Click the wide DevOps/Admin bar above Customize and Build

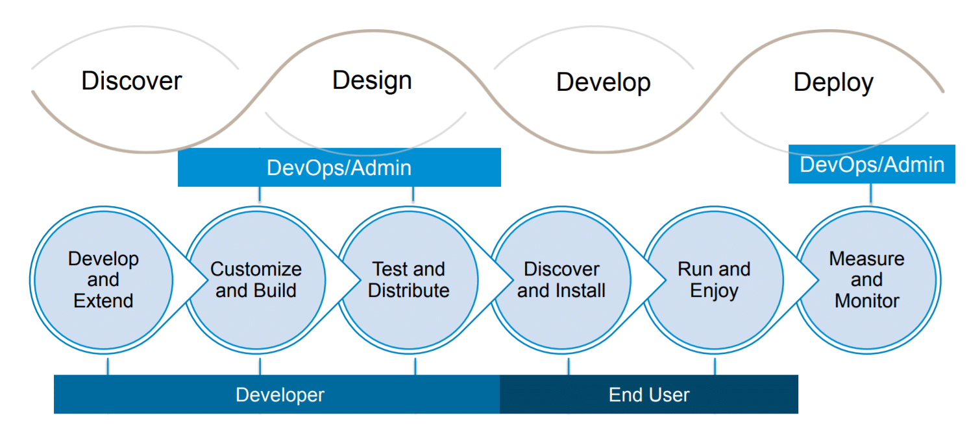339,167
